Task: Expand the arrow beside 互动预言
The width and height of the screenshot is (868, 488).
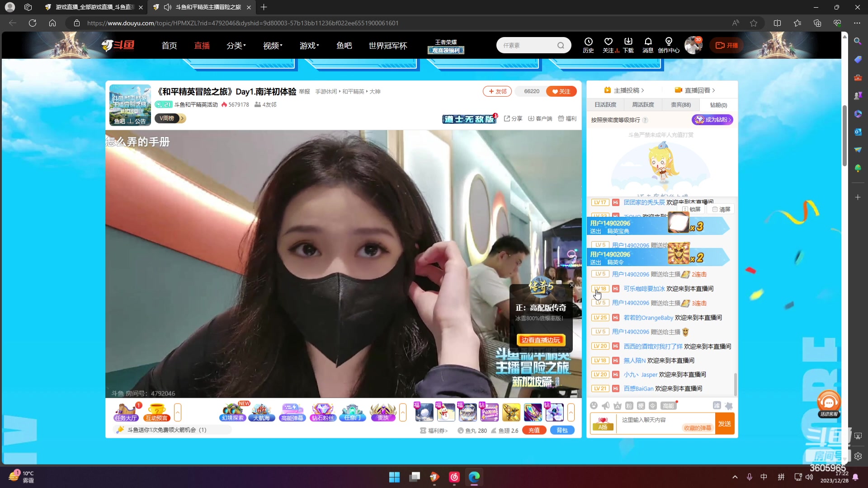Action: (x=178, y=412)
